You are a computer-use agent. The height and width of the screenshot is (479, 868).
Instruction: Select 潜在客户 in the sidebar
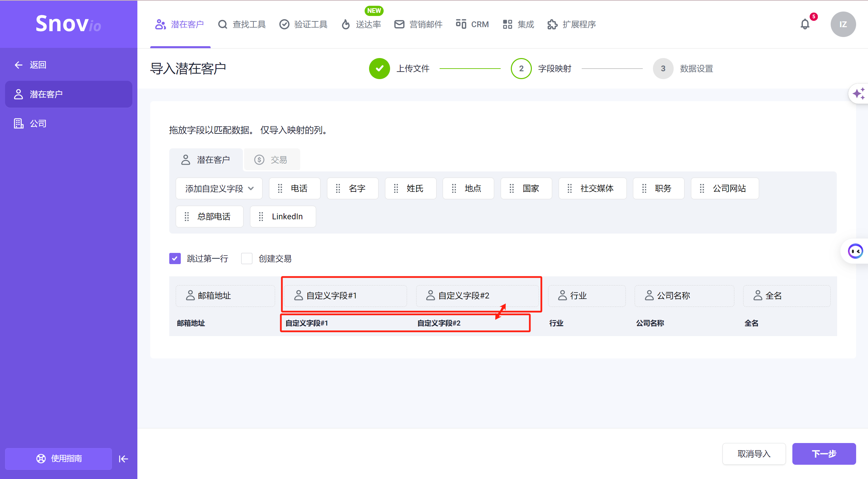point(69,94)
